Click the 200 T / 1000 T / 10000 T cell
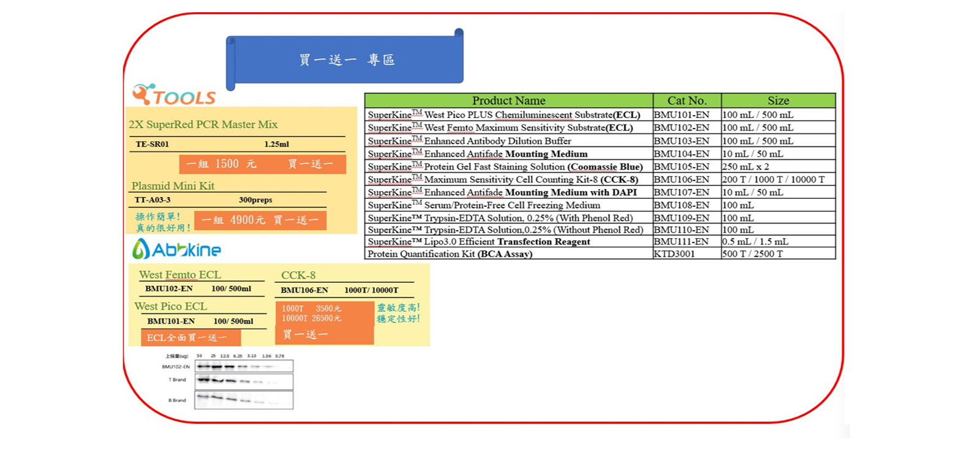This screenshot has height=459, width=980. click(x=778, y=179)
